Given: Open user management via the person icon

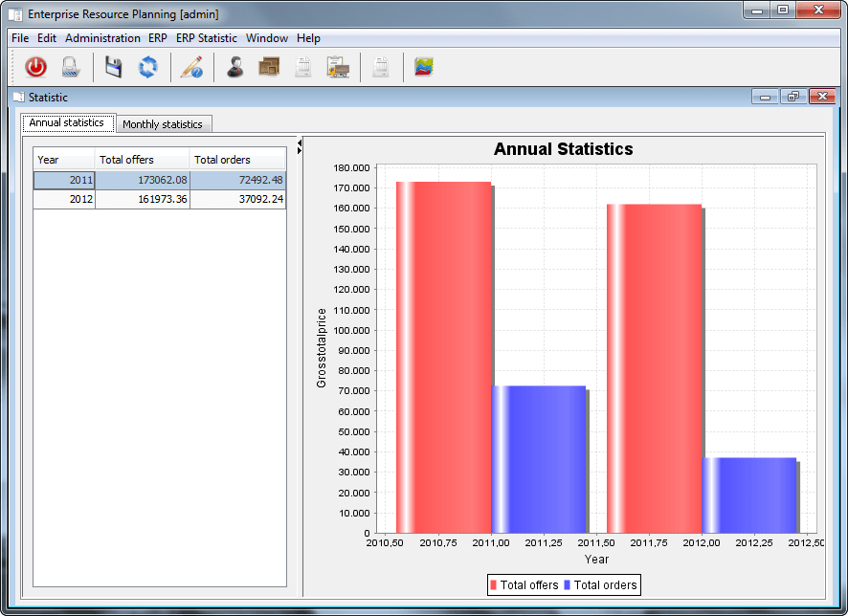Looking at the screenshot, I should pos(234,67).
